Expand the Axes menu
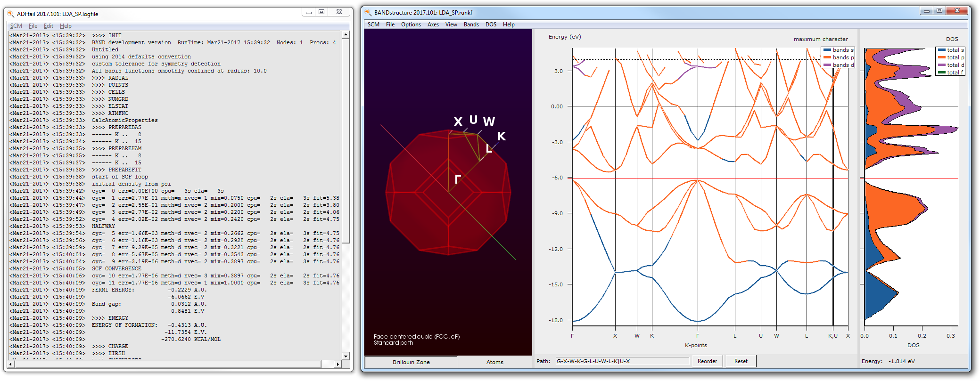980x381 pixels. point(433,24)
